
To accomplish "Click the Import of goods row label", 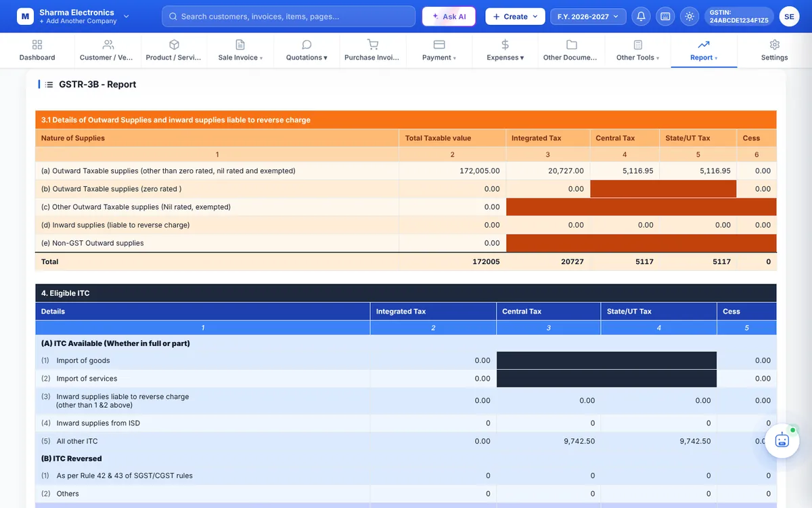I will tap(83, 360).
